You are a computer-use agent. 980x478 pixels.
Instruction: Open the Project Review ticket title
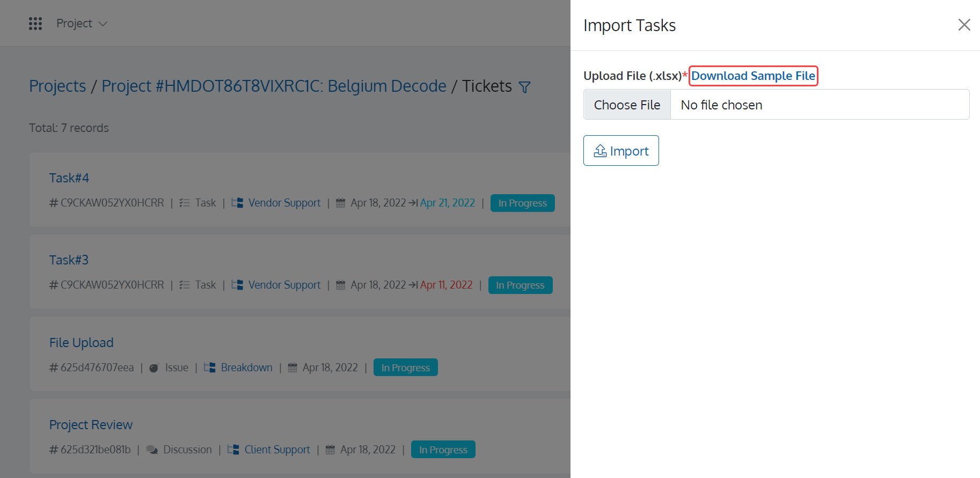coord(91,425)
